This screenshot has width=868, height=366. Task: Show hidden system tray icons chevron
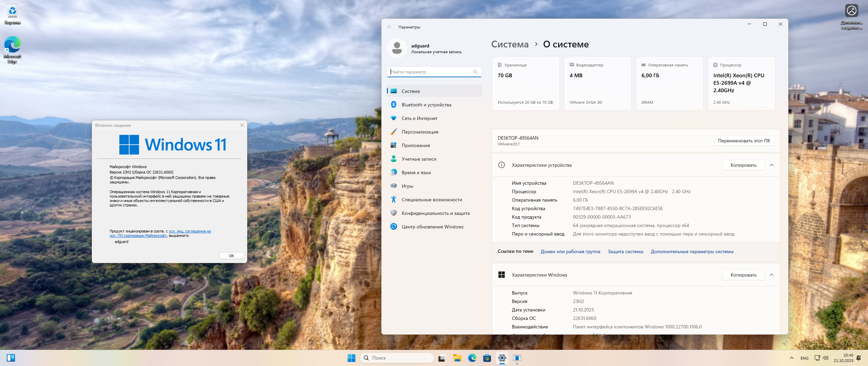[x=791, y=358]
